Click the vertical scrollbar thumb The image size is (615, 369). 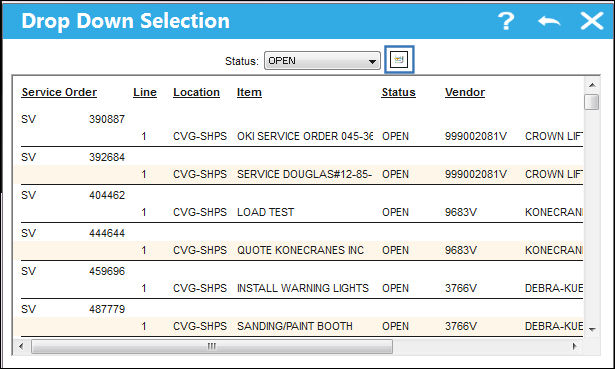coord(592,102)
